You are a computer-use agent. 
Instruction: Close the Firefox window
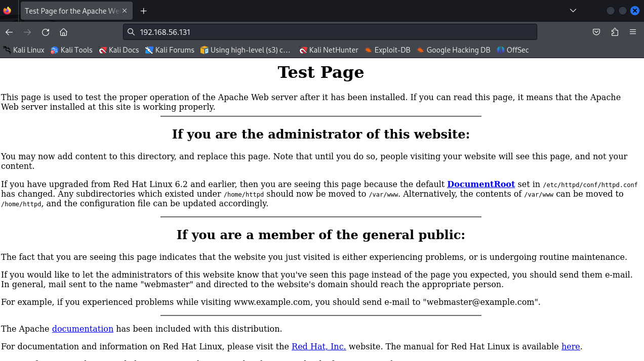[x=635, y=11]
